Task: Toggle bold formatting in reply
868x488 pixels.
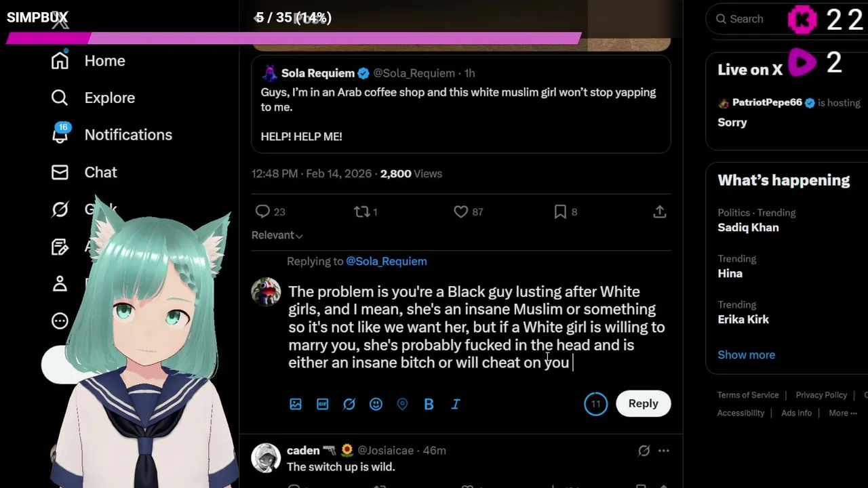Action: [429, 404]
